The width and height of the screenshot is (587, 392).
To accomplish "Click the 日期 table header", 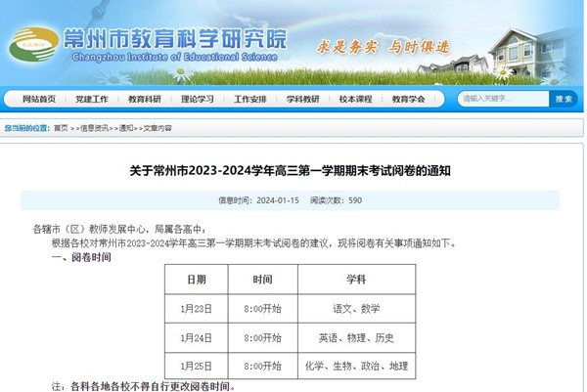I will pyautogui.click(x=197, y=280).
